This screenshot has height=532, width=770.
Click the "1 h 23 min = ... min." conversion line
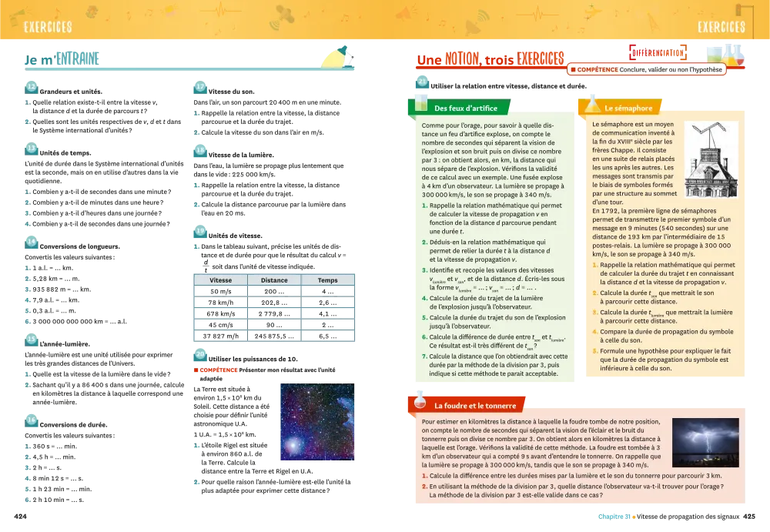pyautogui.click(x=59, y=489)
